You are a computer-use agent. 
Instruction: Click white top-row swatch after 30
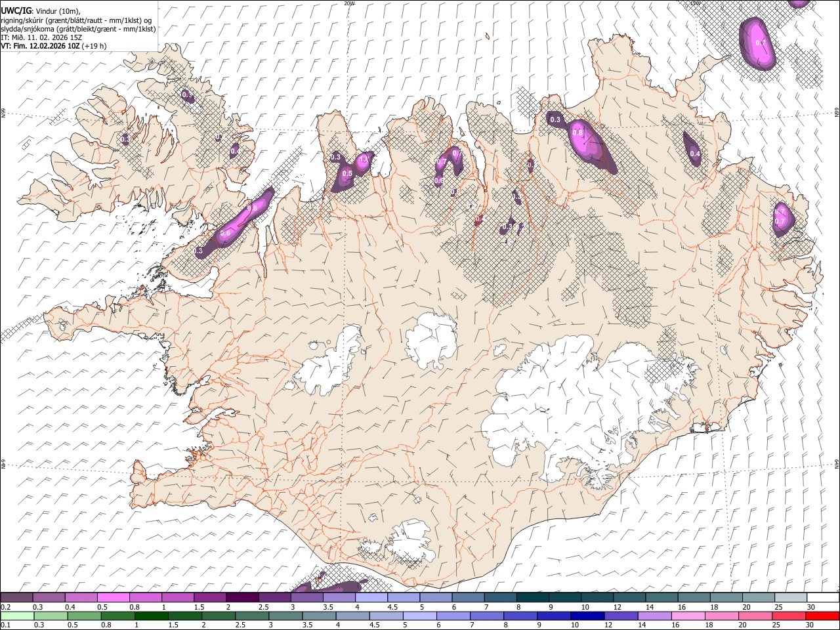point(824,597)
